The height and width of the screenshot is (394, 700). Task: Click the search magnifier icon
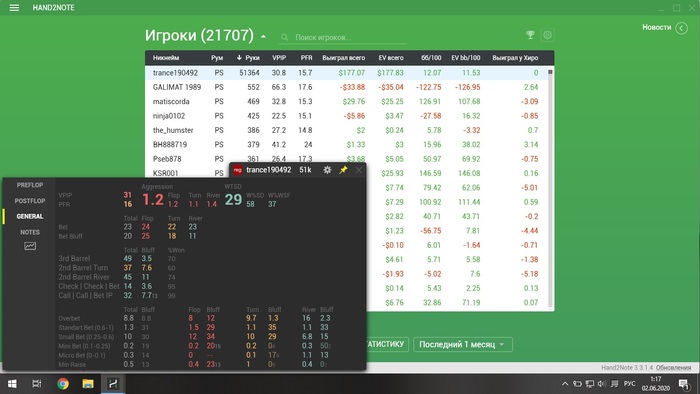(x=284, y=37)
